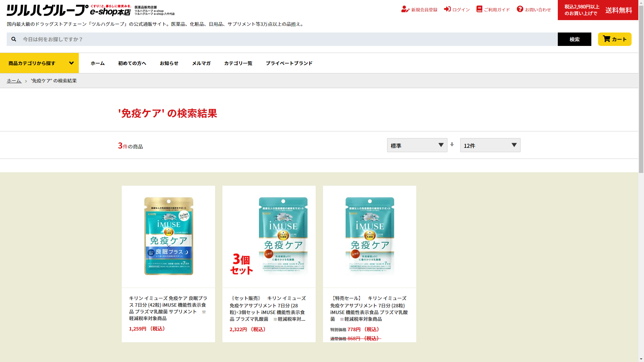Click the ホーム breadcrumb link
Screen dimensions: 644x362
(14, 81)
